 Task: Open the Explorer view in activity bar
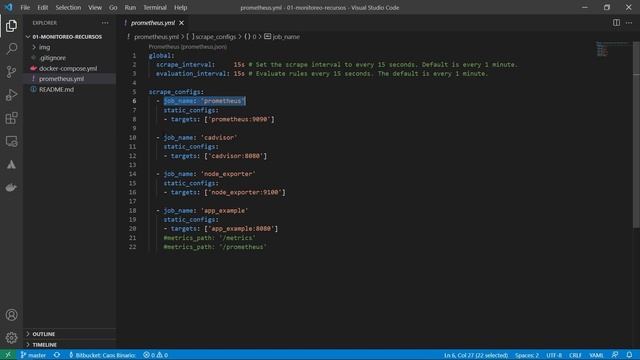11,26
